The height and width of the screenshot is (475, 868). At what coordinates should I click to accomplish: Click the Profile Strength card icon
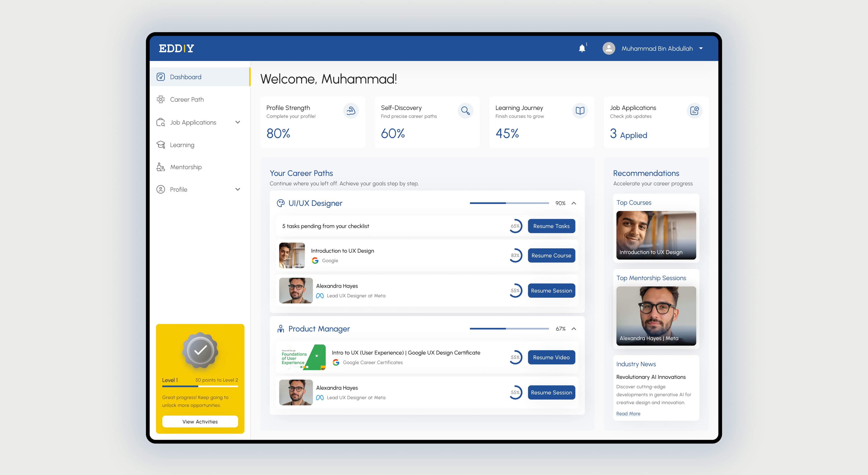351,111
